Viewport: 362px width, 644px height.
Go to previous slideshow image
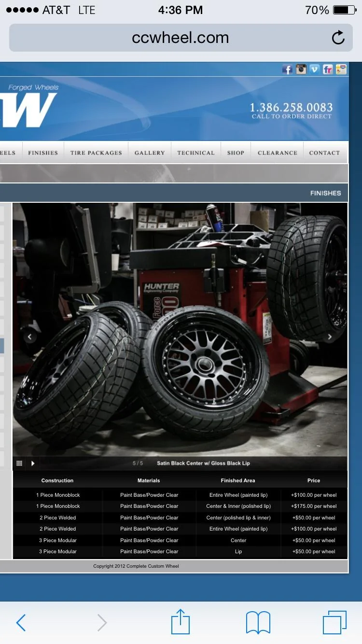(30, 337)
